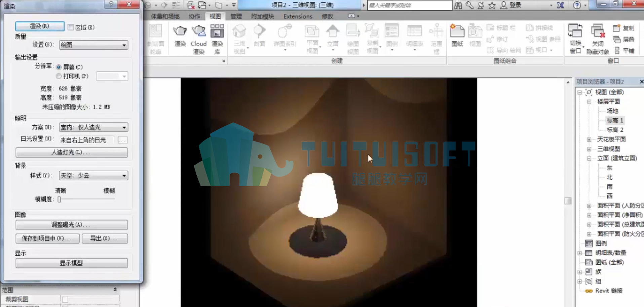Select 标高 1 in project browser
Screen dimensions: 644x307
615,121
